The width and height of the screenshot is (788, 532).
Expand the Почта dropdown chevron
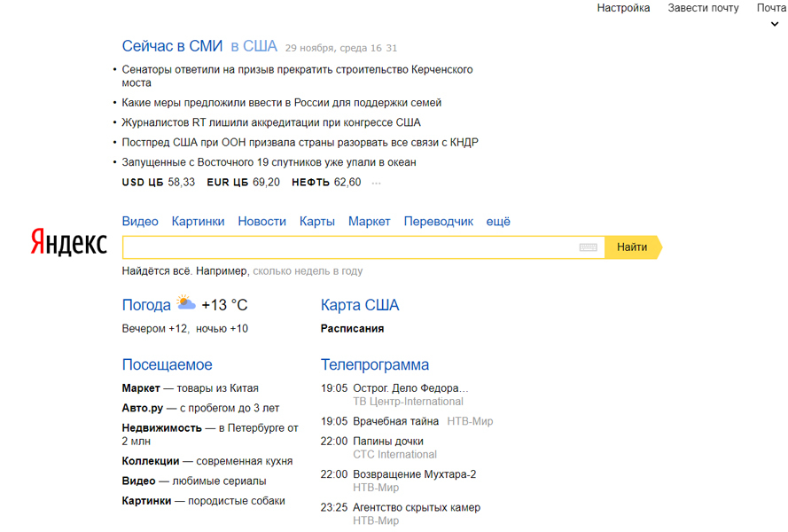click(774, 24)
